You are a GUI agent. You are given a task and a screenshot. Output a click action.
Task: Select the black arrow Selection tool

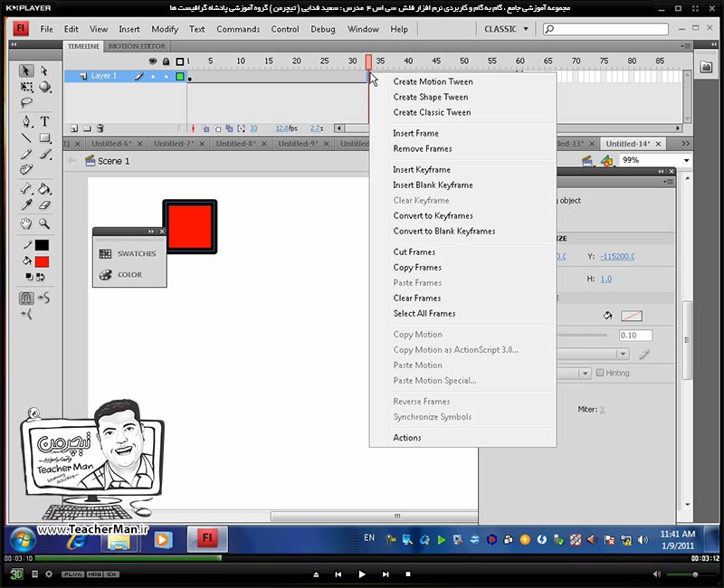click(x=26, y=71)
